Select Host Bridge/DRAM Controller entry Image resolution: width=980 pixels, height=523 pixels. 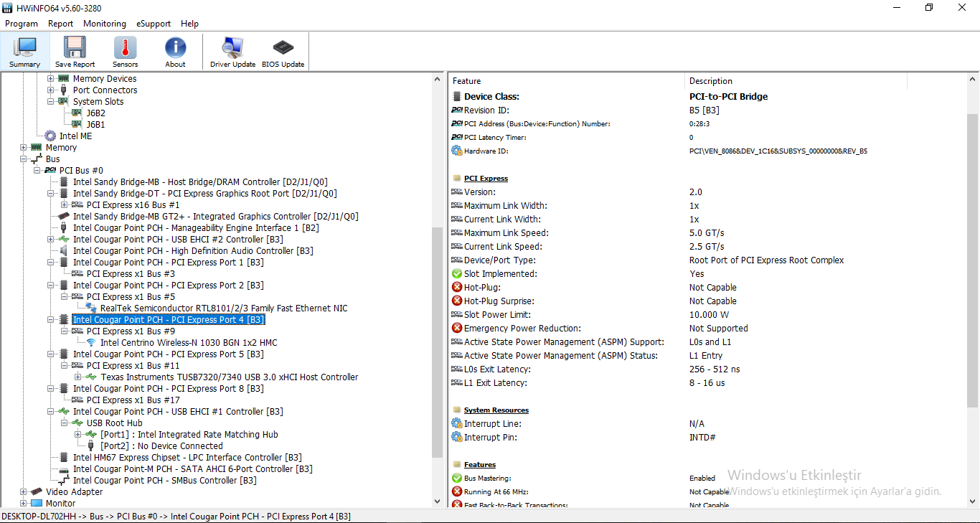(x=200, y=182)
